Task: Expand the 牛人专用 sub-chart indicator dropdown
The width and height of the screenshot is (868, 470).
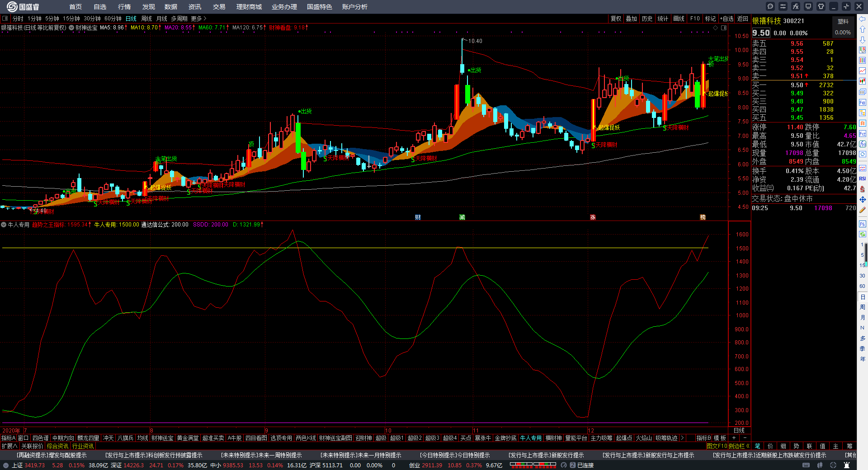Action: pos(4,225)
